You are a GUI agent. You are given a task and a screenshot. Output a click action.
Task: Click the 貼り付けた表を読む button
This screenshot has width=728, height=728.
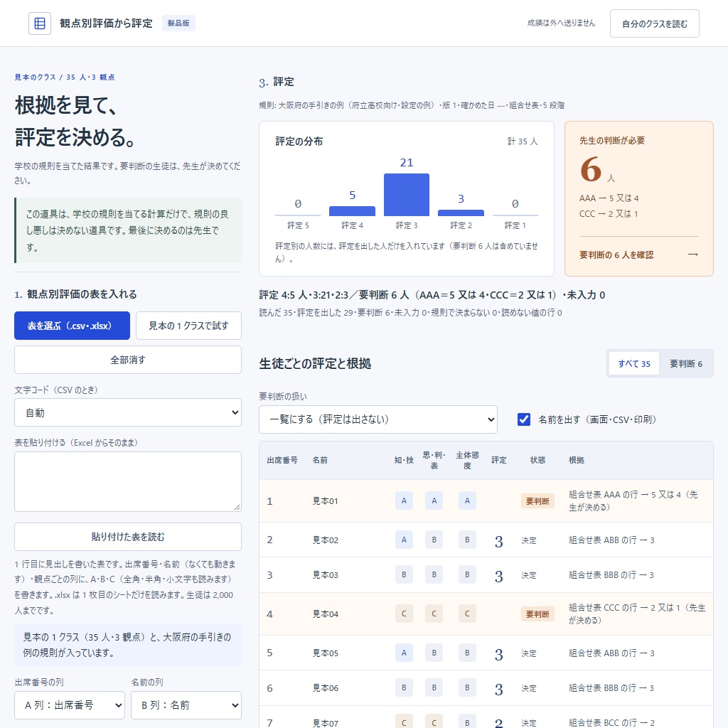coord(128,537)
